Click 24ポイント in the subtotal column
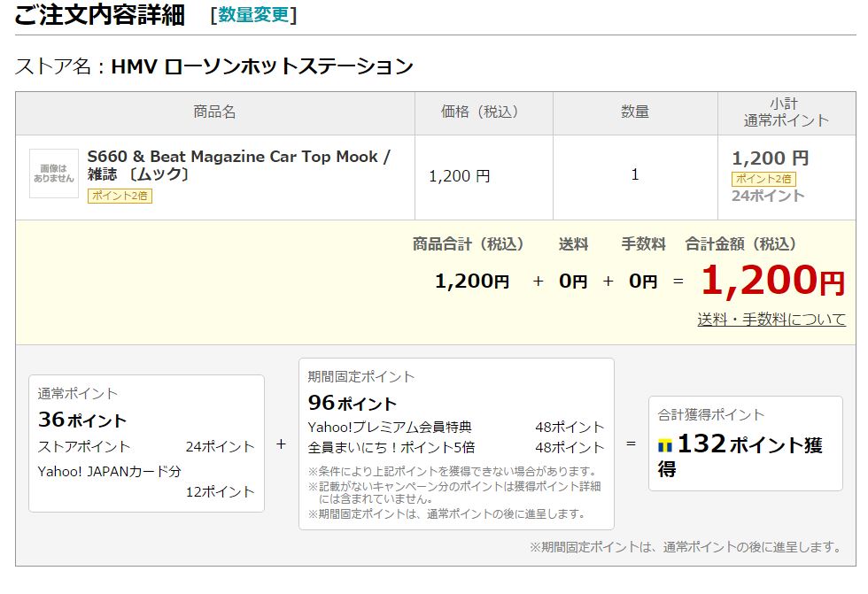 point(768,196)
